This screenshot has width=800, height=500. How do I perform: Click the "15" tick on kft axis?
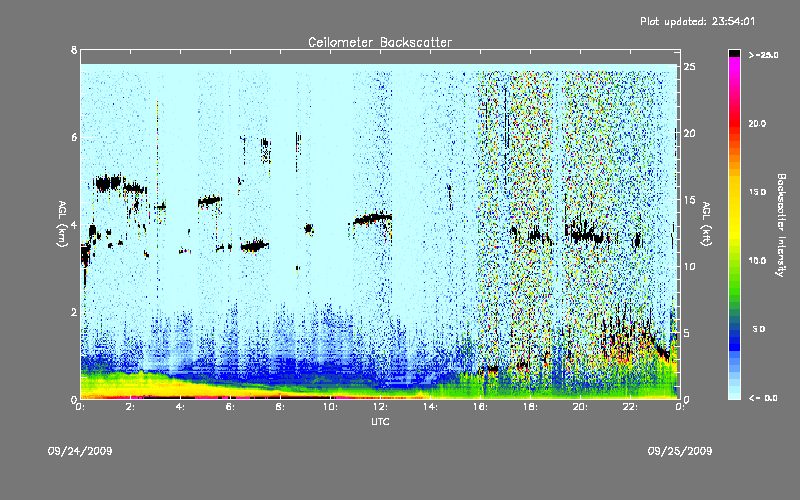(x=690, y=200)
